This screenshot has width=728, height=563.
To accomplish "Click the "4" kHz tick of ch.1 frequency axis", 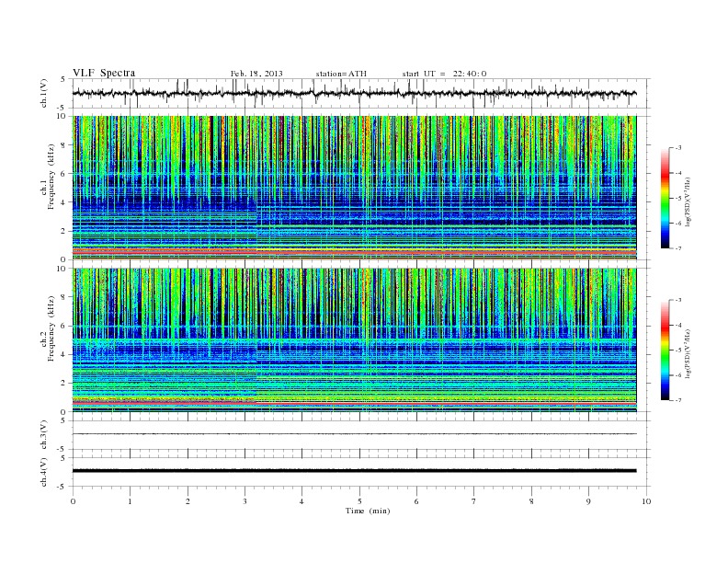I will (63, 202).
